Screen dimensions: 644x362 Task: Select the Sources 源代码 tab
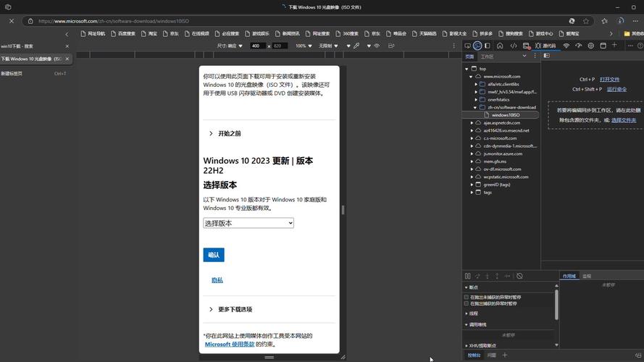[545, 46]
